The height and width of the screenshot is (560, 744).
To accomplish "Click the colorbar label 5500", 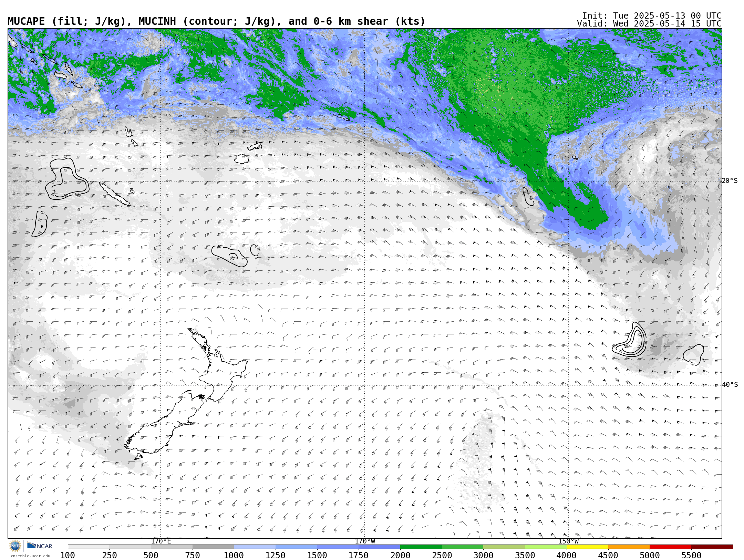I will [x=691, y=555].
